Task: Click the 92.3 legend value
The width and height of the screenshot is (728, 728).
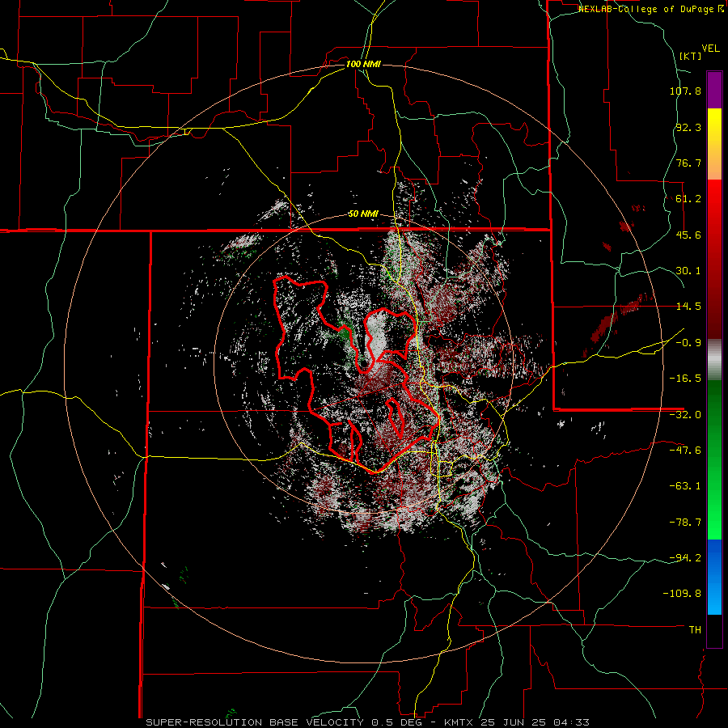Action: (688, 127)
